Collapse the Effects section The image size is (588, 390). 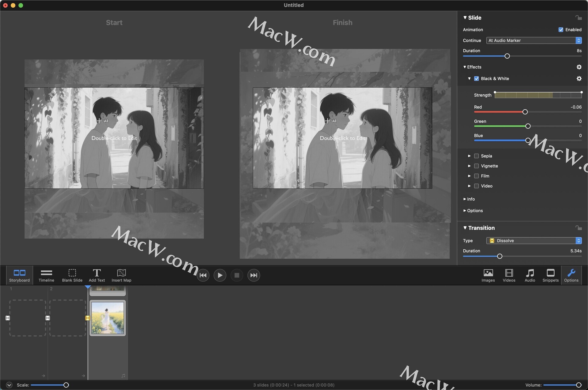pos(465,67)
